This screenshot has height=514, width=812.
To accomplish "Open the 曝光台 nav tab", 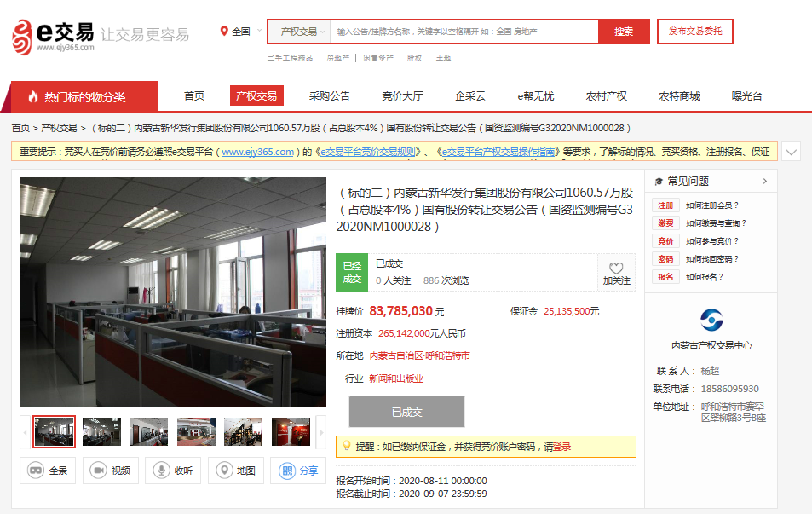I will [x=746, y=95].
